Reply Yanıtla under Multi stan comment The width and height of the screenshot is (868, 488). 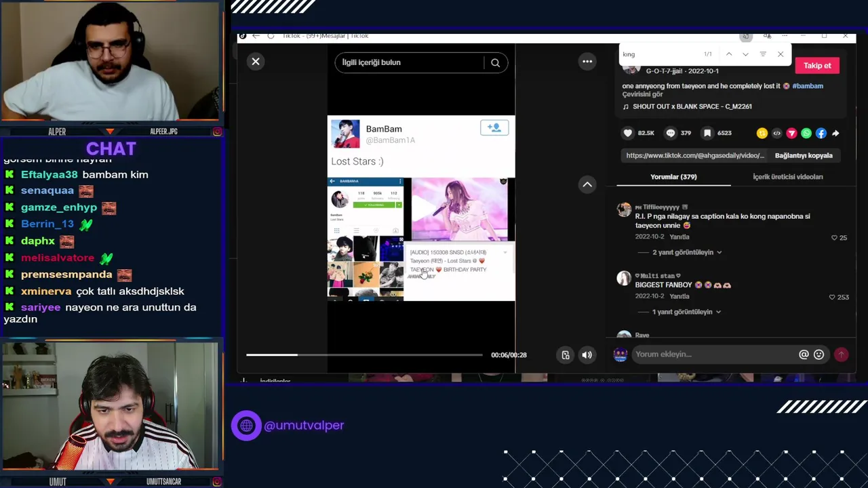click(x=679, y=296)
